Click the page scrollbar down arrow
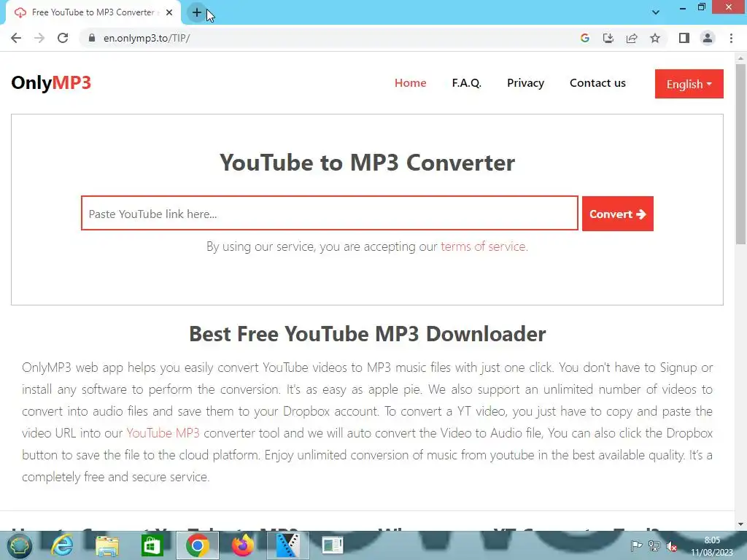This screenshot has height=560, width=747. click(x=740, y=524)
